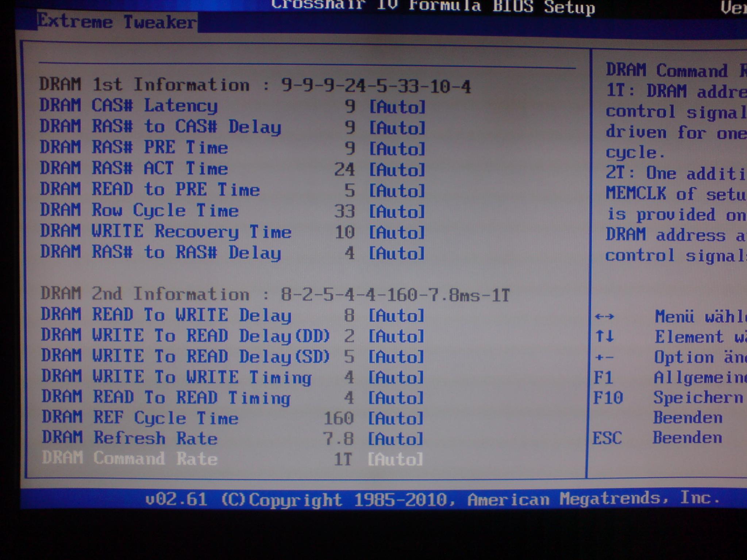The image size is (747, 560).
Task: Select DRAM REF Cycle Time Auto value
Action: click(x=396, y=418)
